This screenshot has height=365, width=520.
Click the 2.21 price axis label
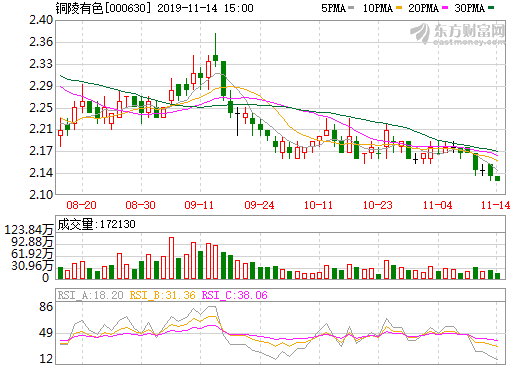pyautogui.click(x=41, y=129)
